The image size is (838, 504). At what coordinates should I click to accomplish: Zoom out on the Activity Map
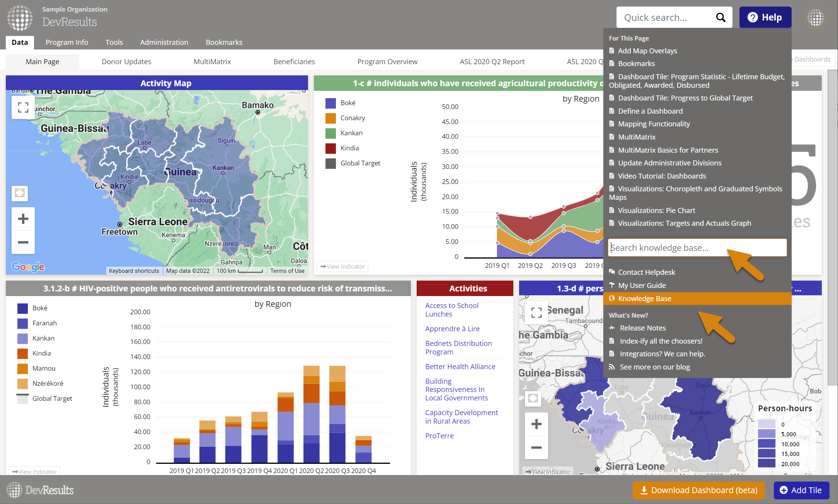tap(23, 242)
